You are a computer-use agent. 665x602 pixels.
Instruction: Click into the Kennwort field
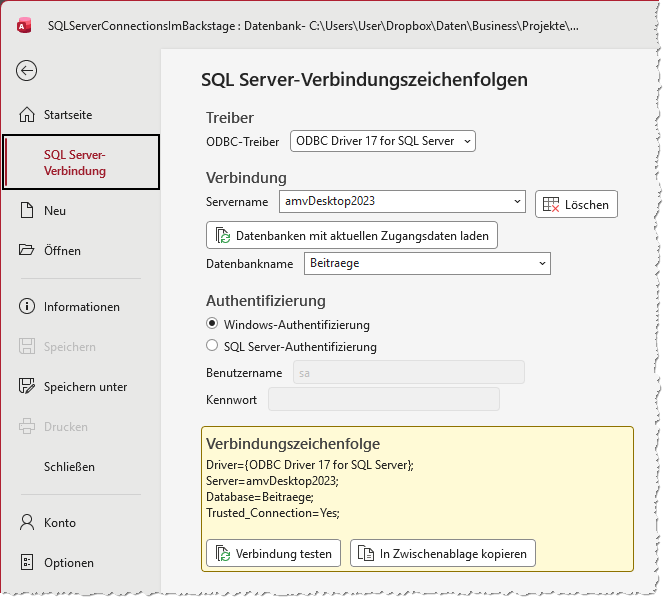point(383,399)
